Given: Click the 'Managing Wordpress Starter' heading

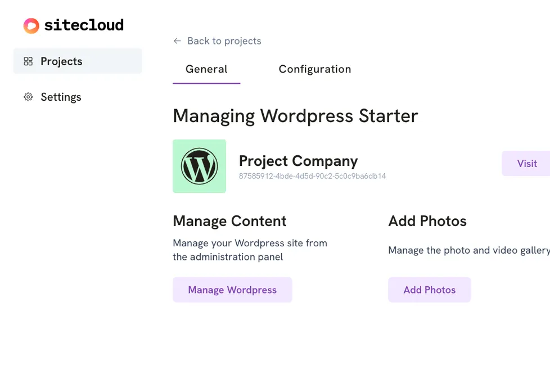Looking at the screenshot, I should 295,116.
